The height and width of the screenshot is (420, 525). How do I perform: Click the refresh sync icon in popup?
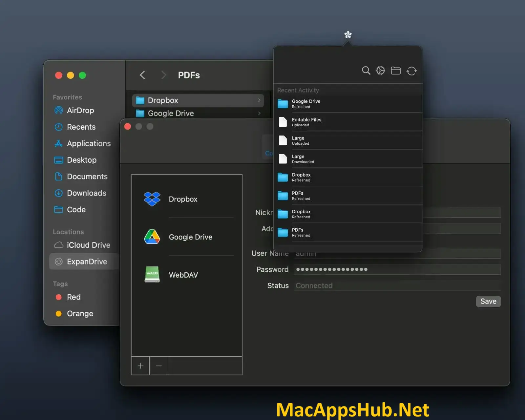pyautogui.click(x=411, y=71)
